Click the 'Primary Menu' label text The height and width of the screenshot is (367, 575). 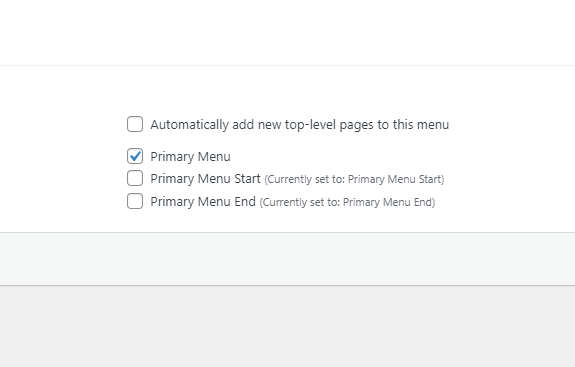point(190,157)
